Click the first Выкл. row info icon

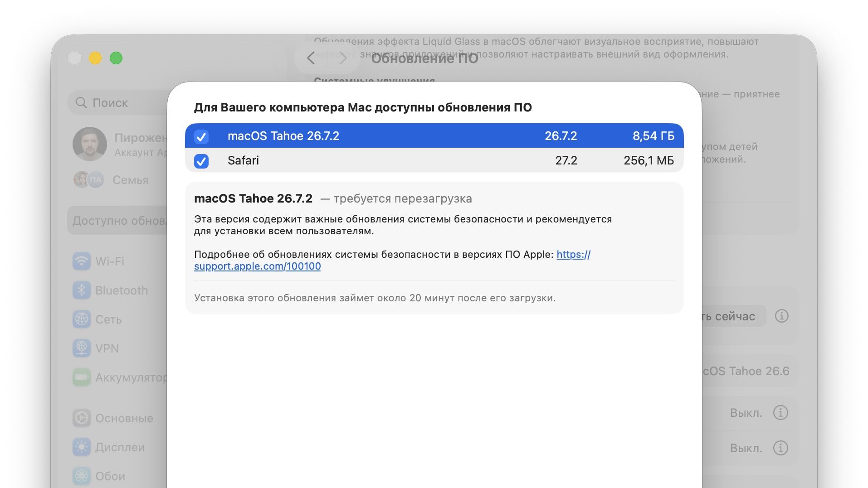(780, 413)
